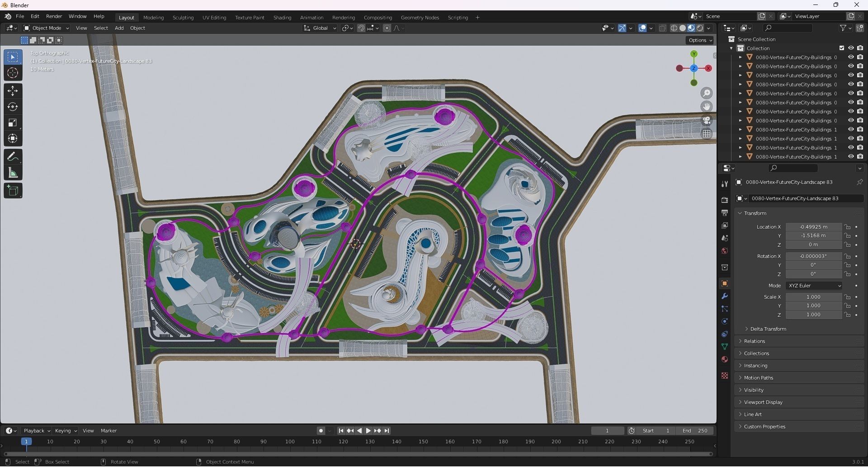This screenshot has width=868, height=470.
Task: Jump to the last frame of the animation
Action: pos(387,431)
